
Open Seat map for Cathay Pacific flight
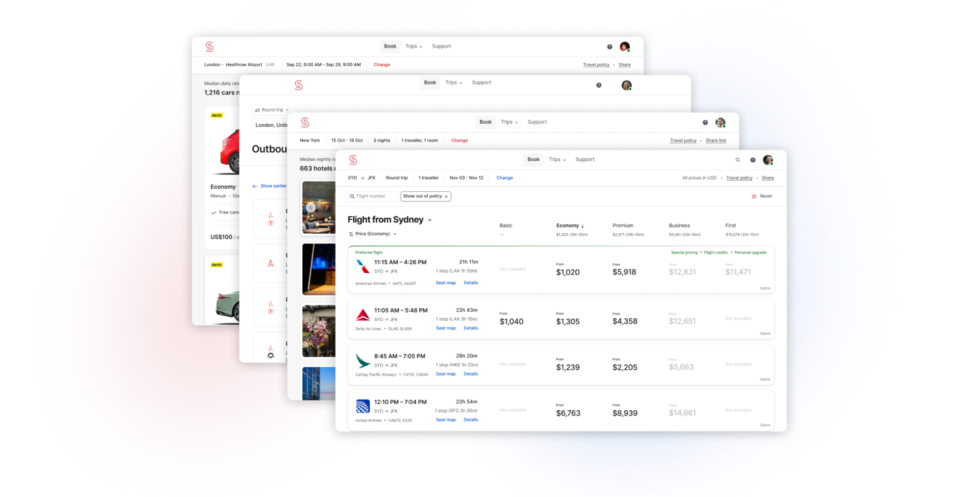446,374
